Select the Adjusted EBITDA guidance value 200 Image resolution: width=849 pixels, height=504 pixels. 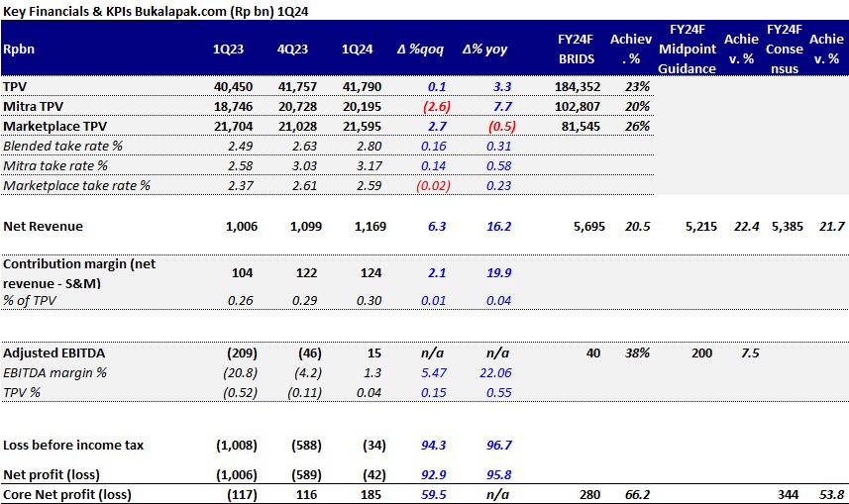701,353
